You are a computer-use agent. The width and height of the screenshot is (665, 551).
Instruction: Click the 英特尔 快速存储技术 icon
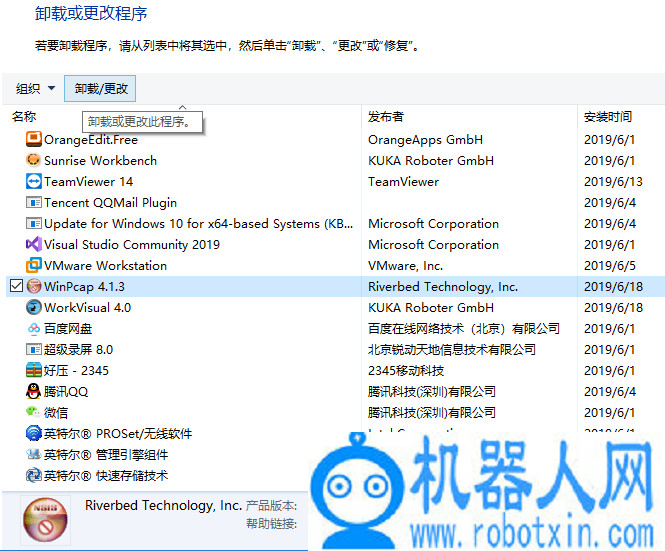pyautogui.click(x=34, y=475)
